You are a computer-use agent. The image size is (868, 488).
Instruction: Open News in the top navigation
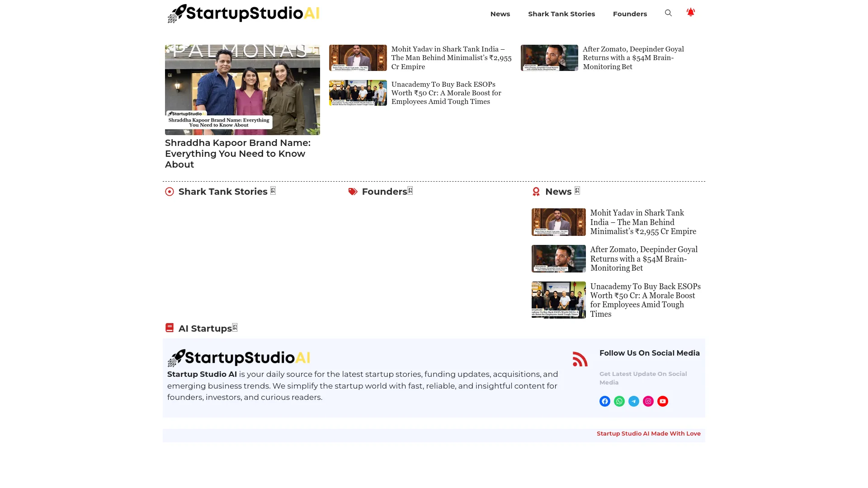coord(500,14)
